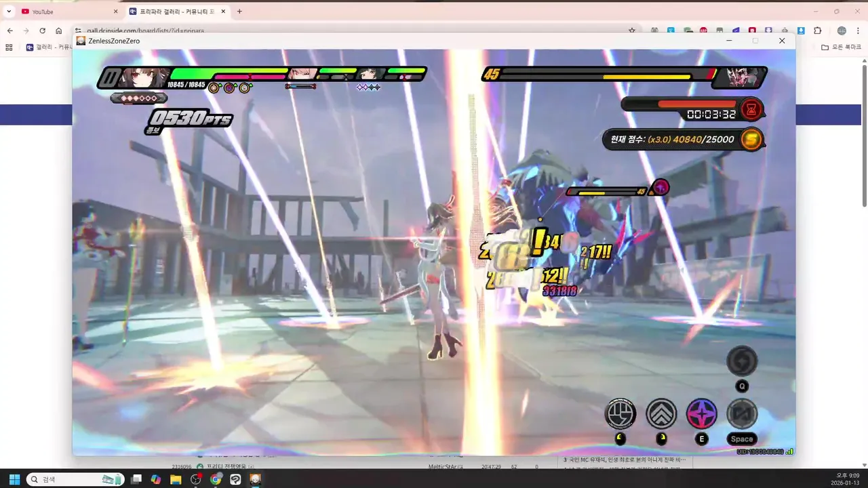
Task: Go forward in the browser
Action: click(26, 30)
